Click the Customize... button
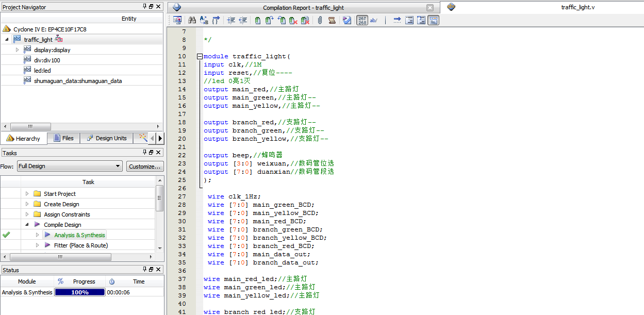The width and height of the screenshot is (644, 315). coord(145,166)
